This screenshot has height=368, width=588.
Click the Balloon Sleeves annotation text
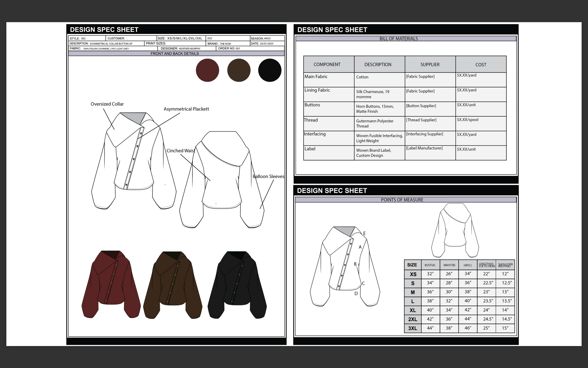268,176
